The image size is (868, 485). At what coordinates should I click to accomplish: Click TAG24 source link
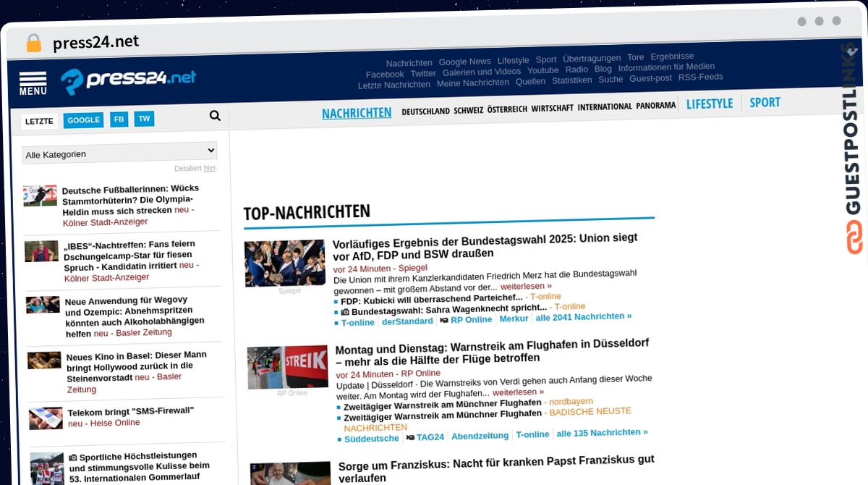click(430, 436)
